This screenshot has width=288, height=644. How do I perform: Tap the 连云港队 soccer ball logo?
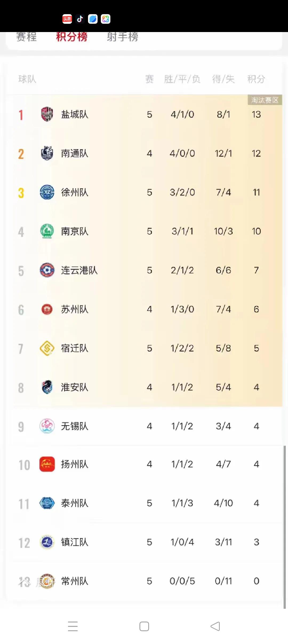tap(47, 270)
